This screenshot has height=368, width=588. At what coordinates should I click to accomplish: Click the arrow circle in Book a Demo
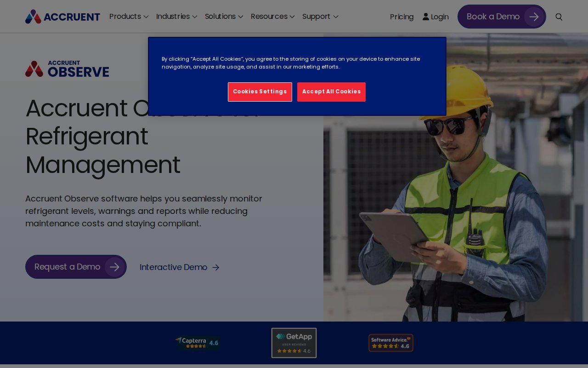pyautogui.click(x=534, y=17)
